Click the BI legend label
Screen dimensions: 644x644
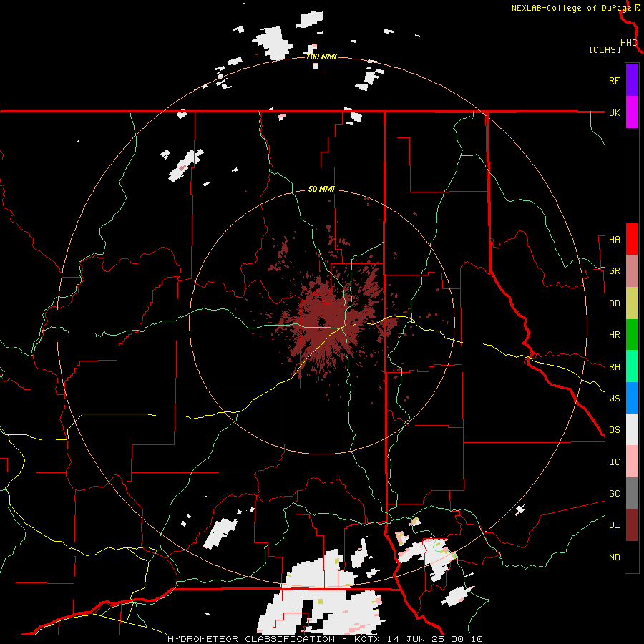[614, 525]
